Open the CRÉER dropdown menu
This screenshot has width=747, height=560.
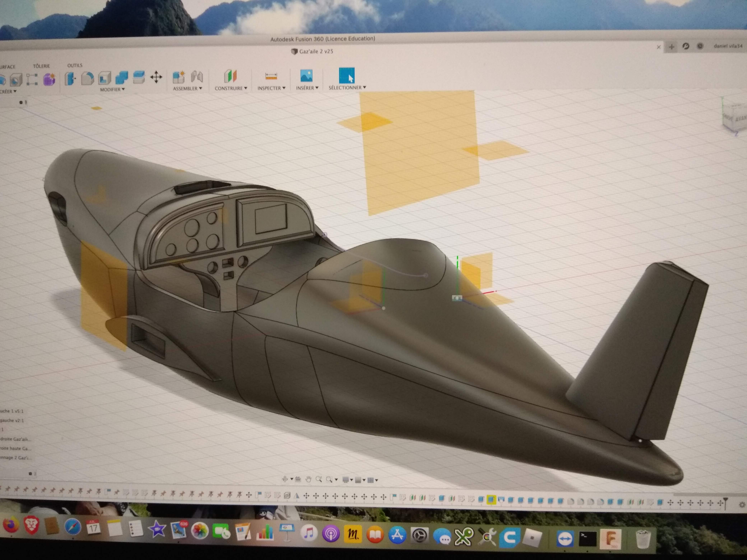coord(8,92)
